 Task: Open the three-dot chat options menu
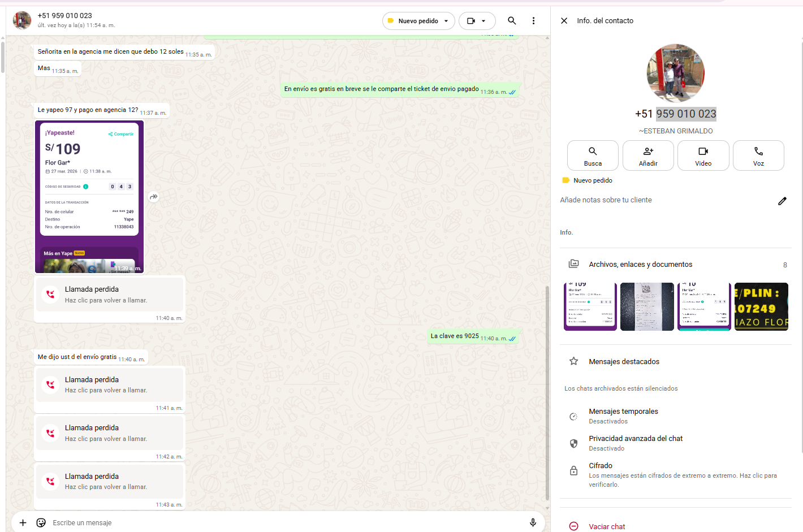[533, 21]
